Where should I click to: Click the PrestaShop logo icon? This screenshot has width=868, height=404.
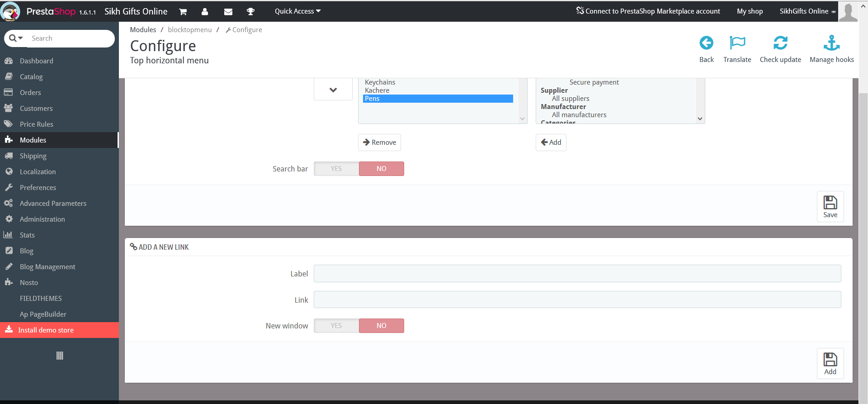tap(10, 11)
